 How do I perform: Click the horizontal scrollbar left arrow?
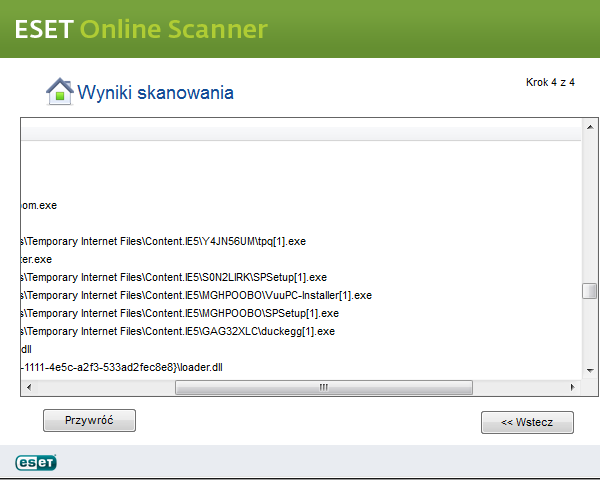(29, 387)
